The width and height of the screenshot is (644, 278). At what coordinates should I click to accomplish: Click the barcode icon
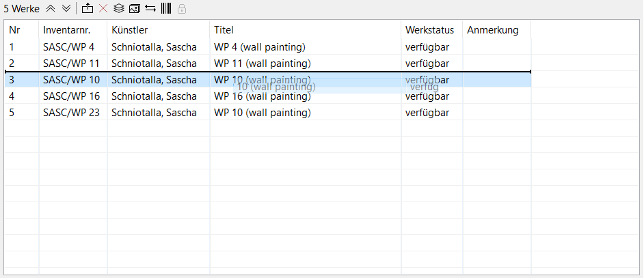tap(166, 8)
